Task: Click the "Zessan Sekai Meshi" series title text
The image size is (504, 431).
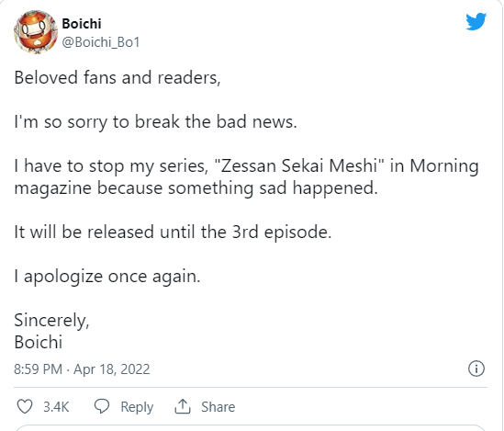Action: click(299, 166)
